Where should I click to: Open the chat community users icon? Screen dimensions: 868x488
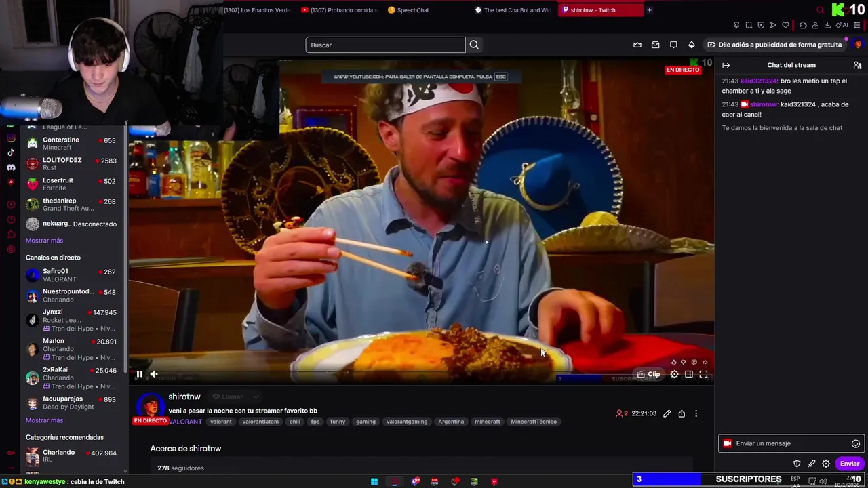coord(857,65)
